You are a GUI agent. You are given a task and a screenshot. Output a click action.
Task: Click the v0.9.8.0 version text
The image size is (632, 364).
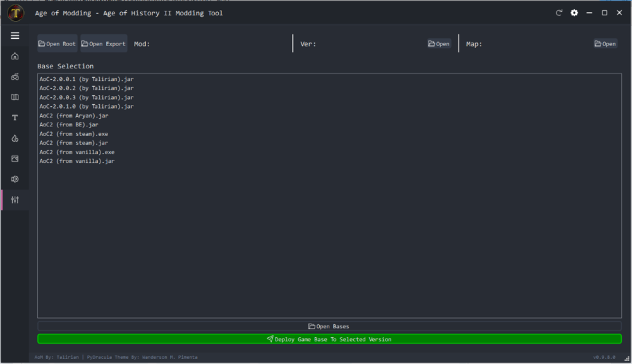coord(604,357)
